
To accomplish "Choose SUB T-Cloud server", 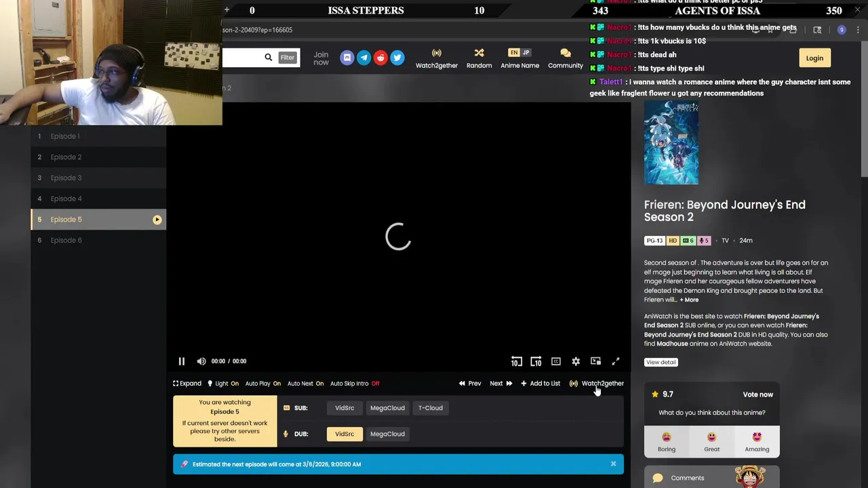I will coord(431,408).
